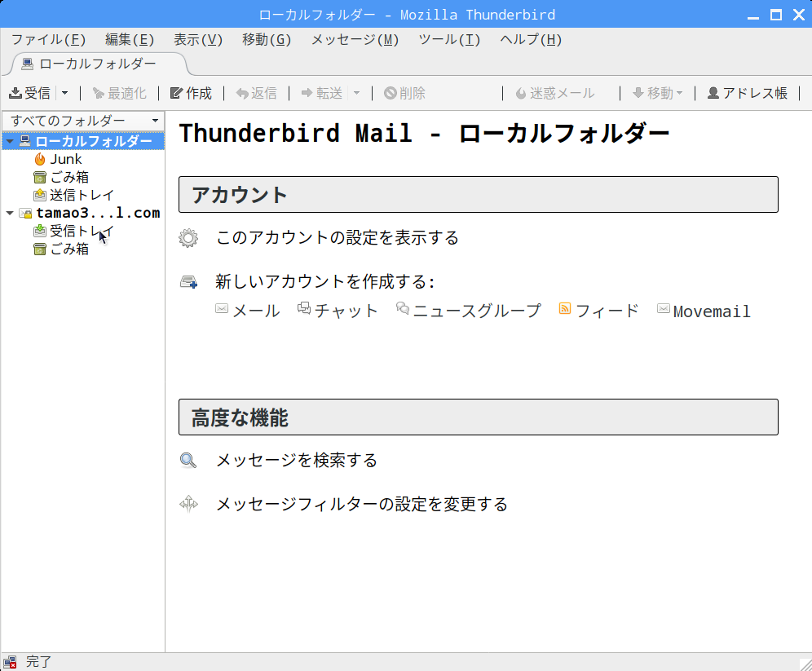Click メッセージフィルターの設定を変更する link

(x=361, y=505)
